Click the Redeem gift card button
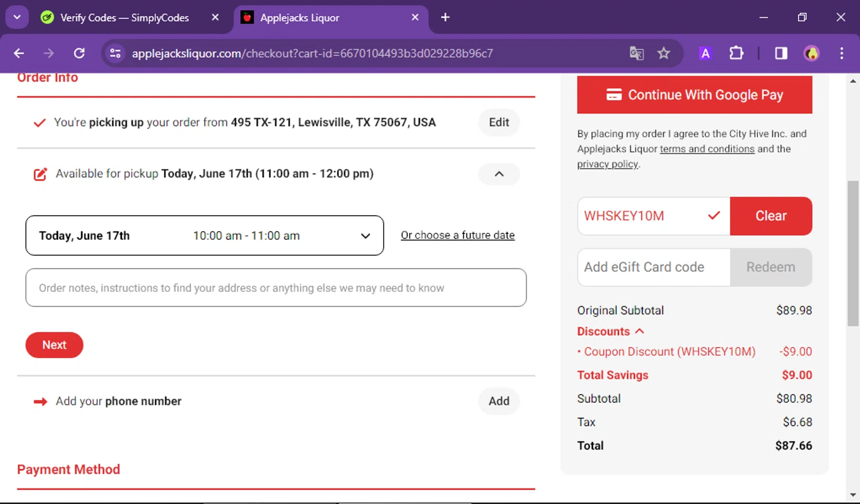 point(771,267)
